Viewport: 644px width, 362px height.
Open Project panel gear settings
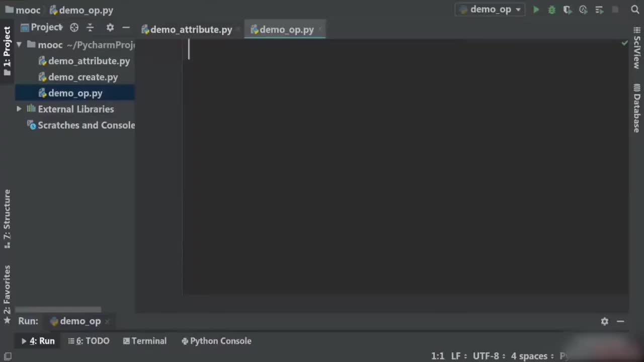coord(110,28)
